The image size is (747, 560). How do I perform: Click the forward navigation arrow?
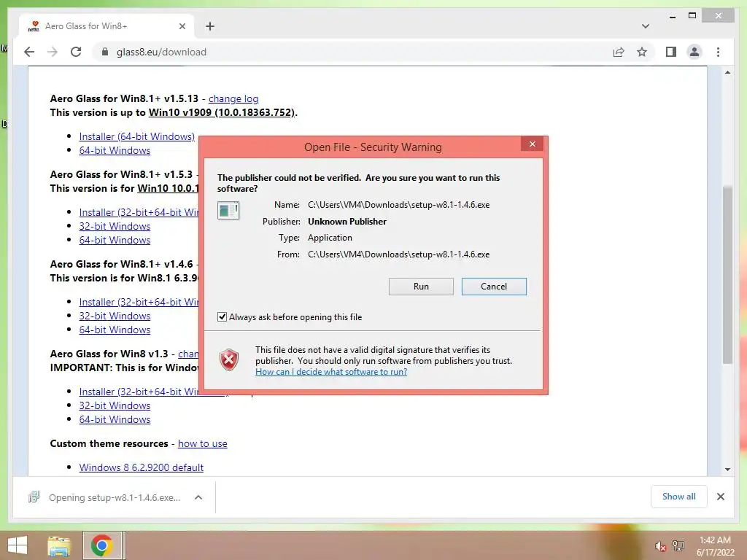53,52
